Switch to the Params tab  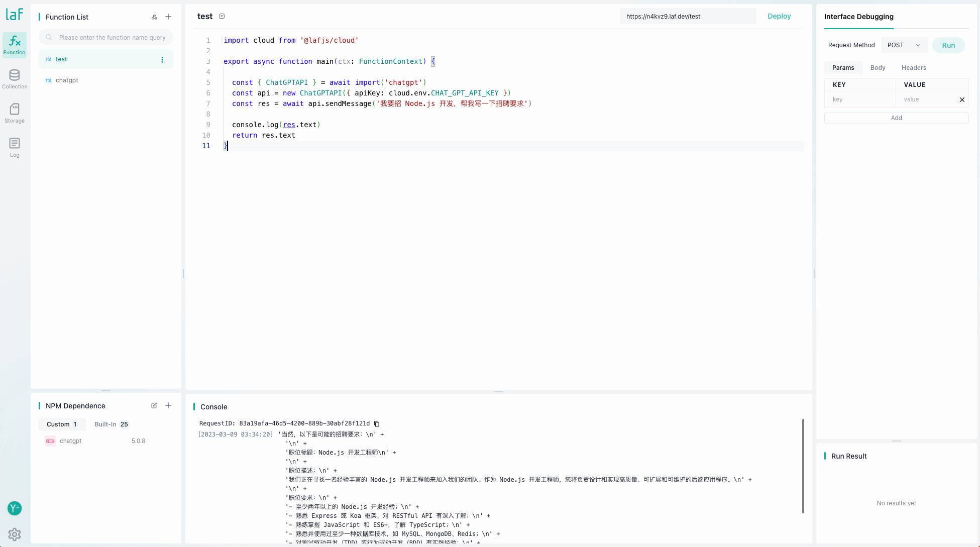843,68
